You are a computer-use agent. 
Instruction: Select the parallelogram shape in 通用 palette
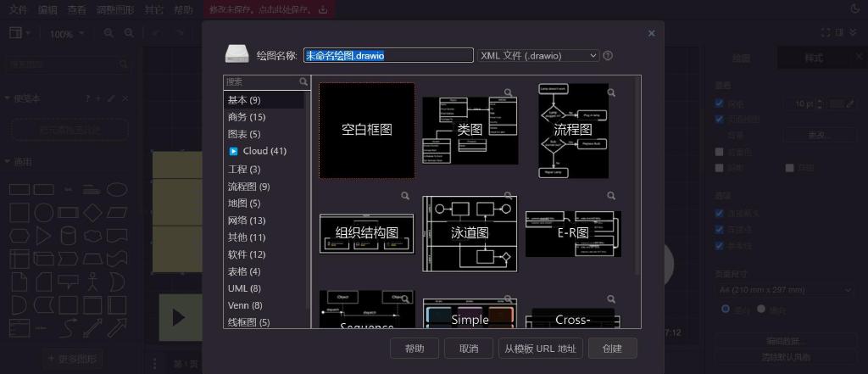pos(117,213)
